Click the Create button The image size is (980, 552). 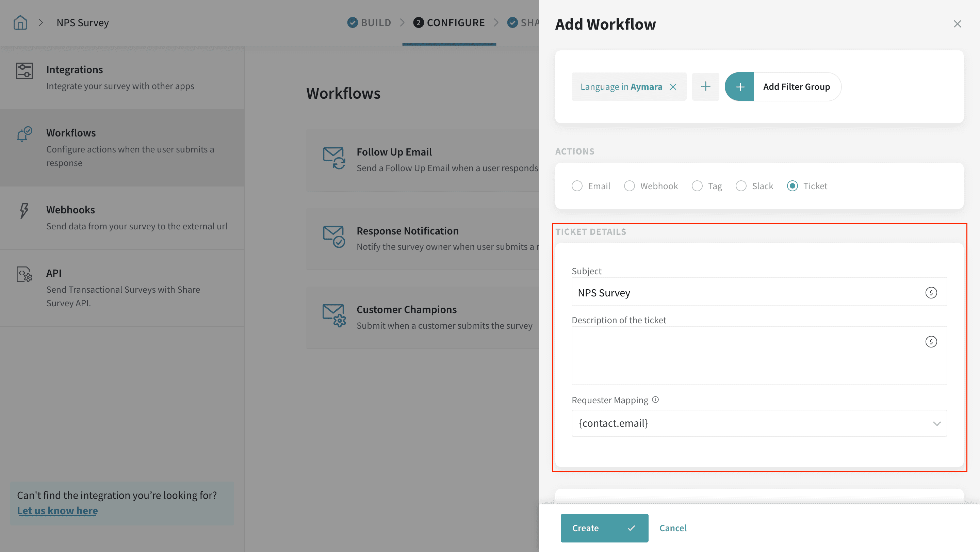pos(604,528)
